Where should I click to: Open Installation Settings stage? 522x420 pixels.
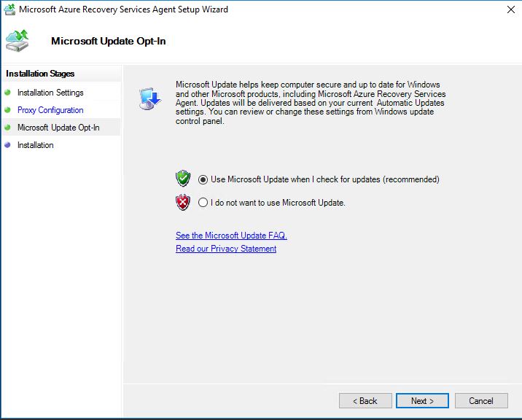coord(50,93)
